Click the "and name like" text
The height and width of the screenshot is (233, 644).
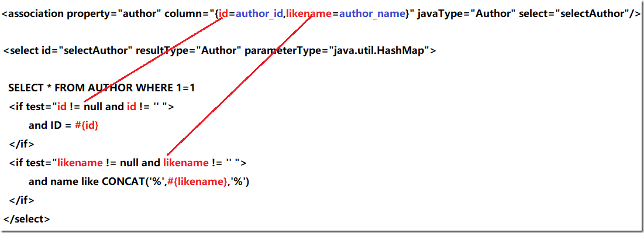tap(63, 181)
